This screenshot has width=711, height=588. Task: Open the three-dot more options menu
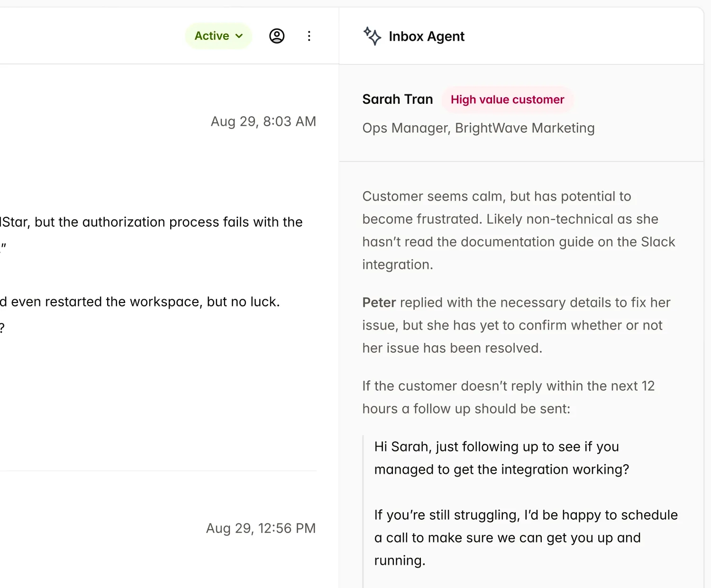309,36
